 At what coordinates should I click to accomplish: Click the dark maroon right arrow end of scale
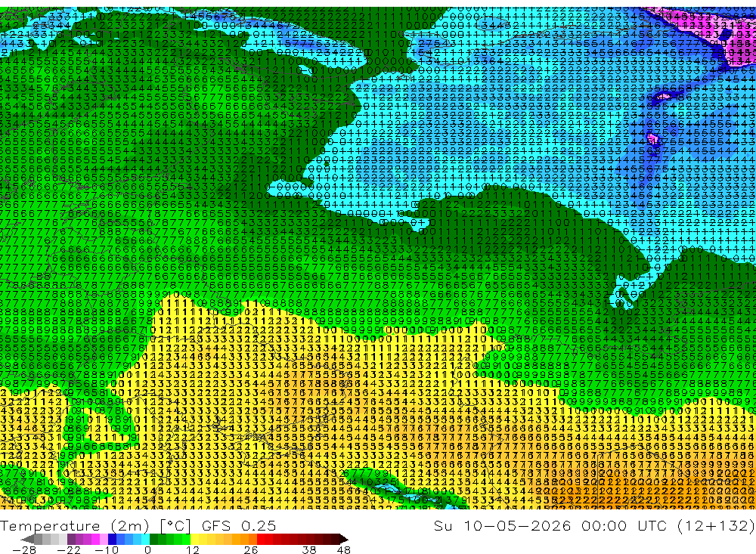coord(343,539)
